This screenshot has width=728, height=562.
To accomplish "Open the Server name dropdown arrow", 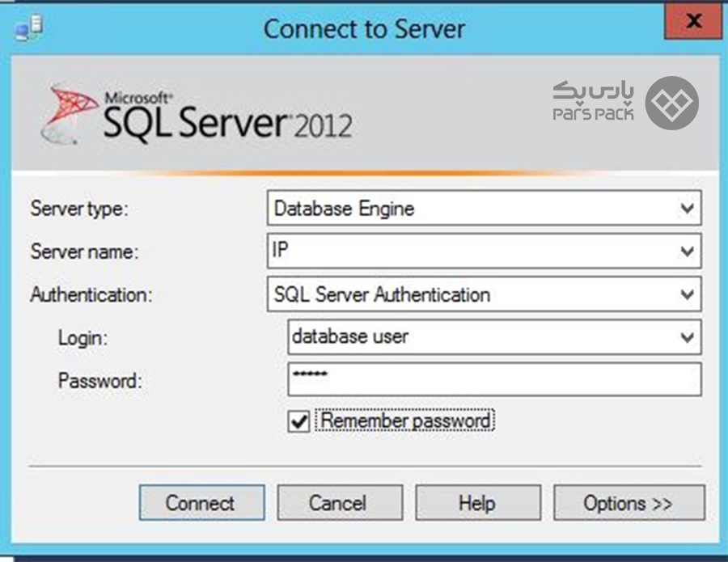I will click(x=687, y=251).
